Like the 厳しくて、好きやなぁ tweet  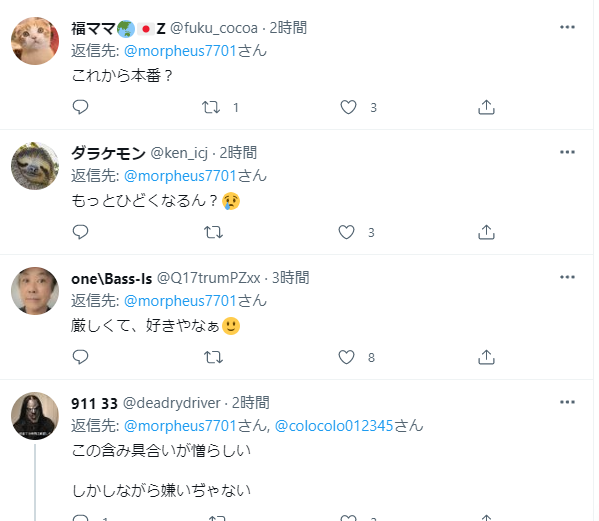pyautogui.click(x=346, y=357)
